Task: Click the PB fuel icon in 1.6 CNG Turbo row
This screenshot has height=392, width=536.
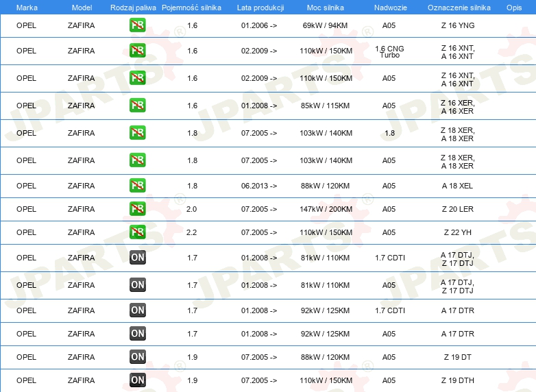Action: pos(138,51)
